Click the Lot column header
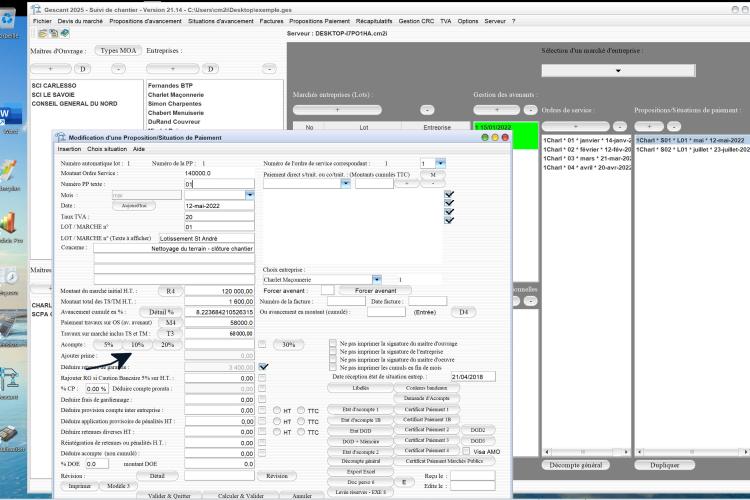This screenshot has height=500, width=750. click(x=364, y=127)
